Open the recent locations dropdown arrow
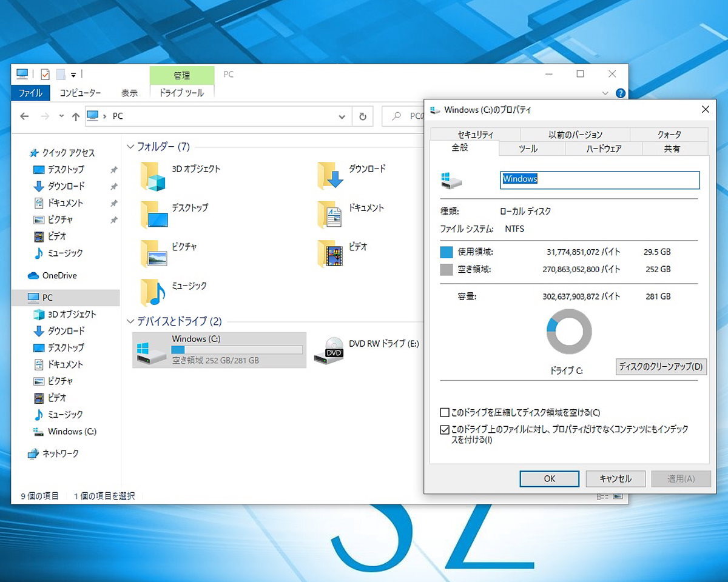Screen dimensions: 728x582 (x=61, y=116)
